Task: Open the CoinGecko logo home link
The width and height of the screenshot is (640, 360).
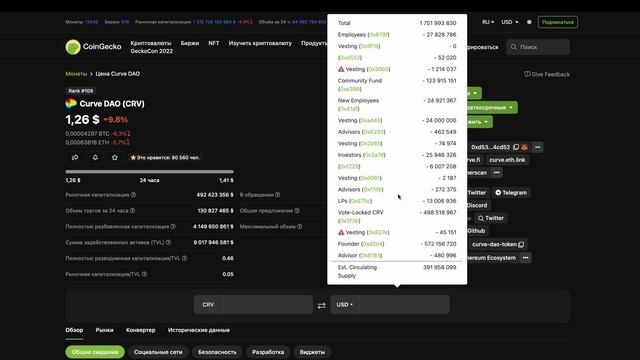Action: point(93,47)
